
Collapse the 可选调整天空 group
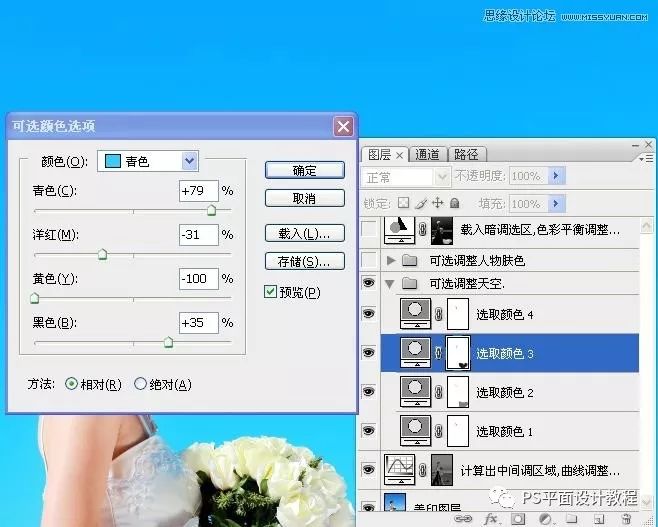[x=390, y=284]
